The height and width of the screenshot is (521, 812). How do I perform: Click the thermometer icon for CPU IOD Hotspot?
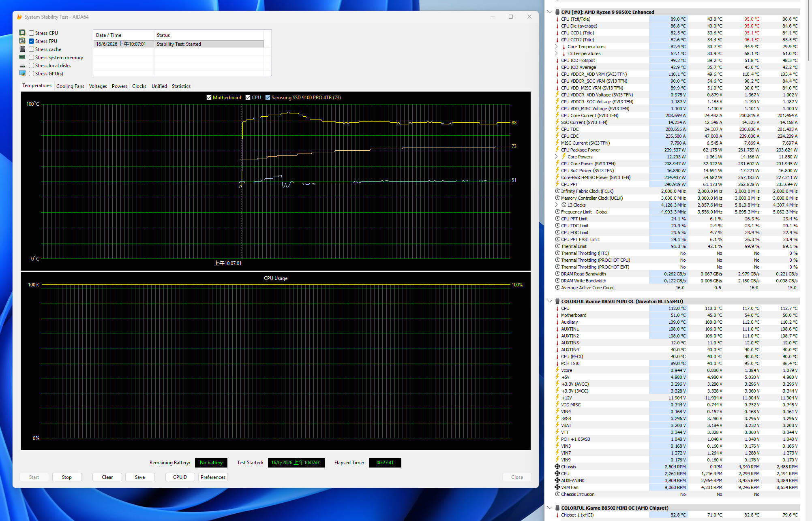click(x=557, y=60)
